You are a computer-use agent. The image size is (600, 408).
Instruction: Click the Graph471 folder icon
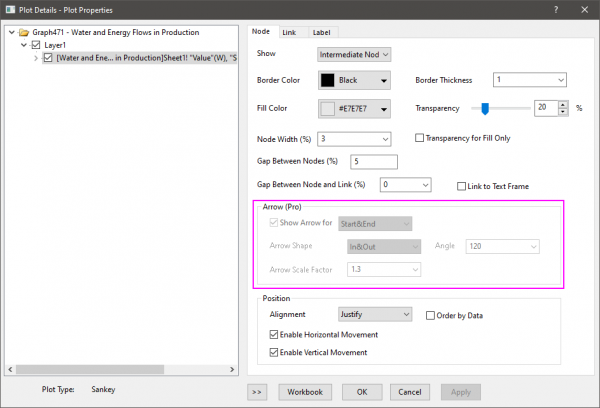(x=23, y=32)
